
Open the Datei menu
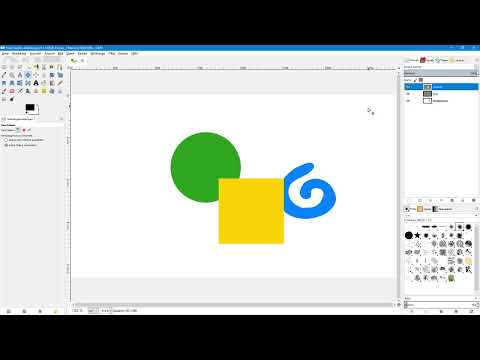point(5,53)
